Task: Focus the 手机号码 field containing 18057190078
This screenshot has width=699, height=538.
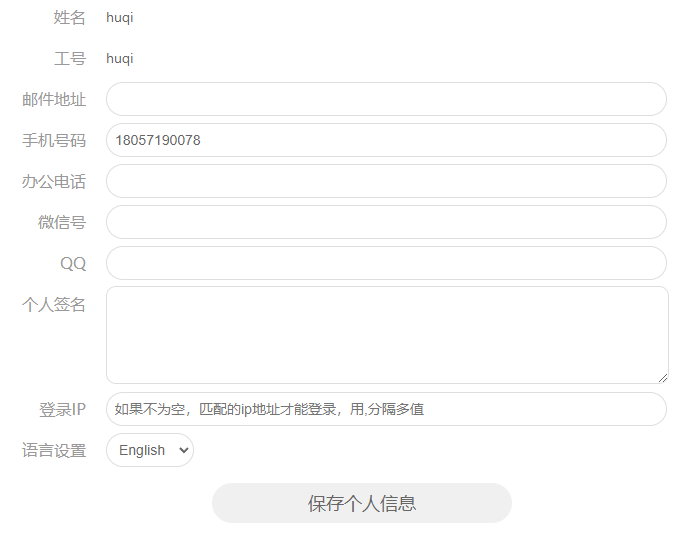Action: 386,140
